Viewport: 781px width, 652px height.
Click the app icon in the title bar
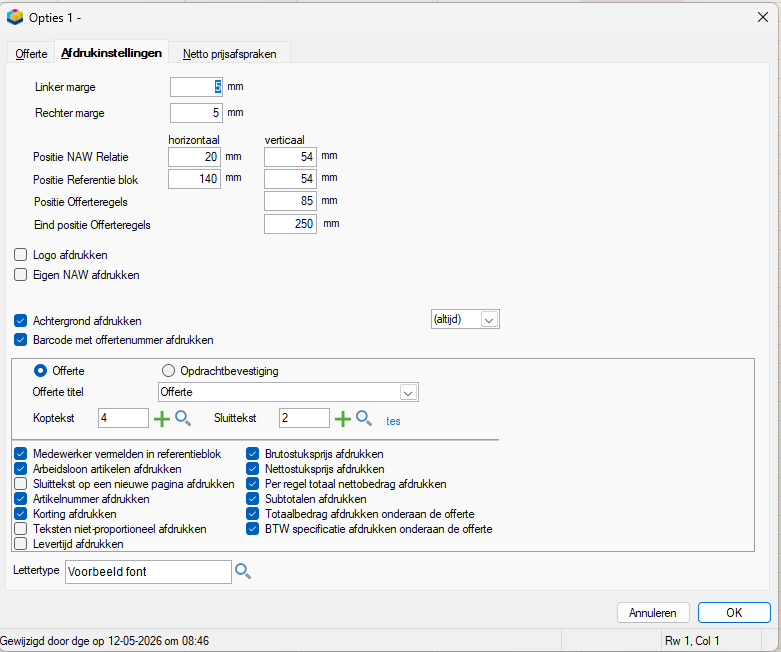pos(15,17)
